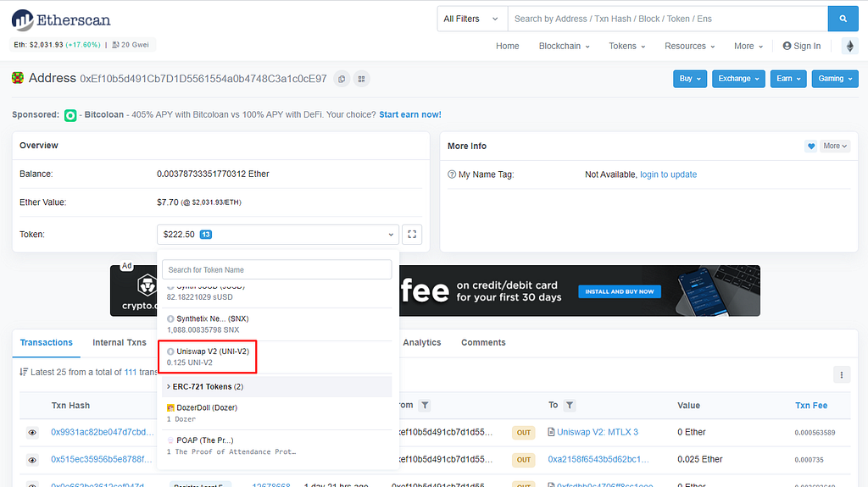The height and width of the screenshot is (487, 868).
Task: Click the blue search magnifier button
Action: point(843,19)
